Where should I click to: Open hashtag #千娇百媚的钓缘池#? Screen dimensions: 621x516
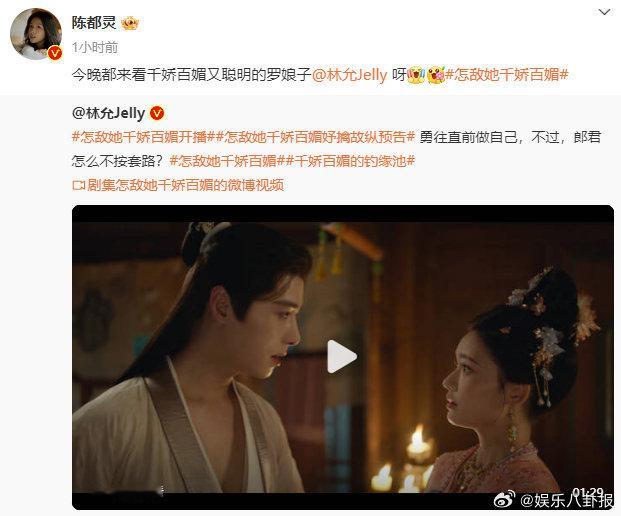click(350, 161)
